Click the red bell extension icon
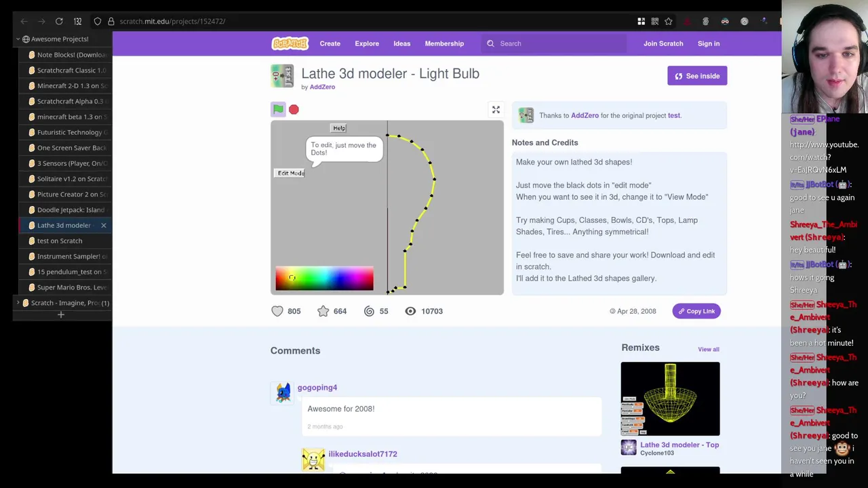Screen dimensions: 868x488 pos(687,22)
